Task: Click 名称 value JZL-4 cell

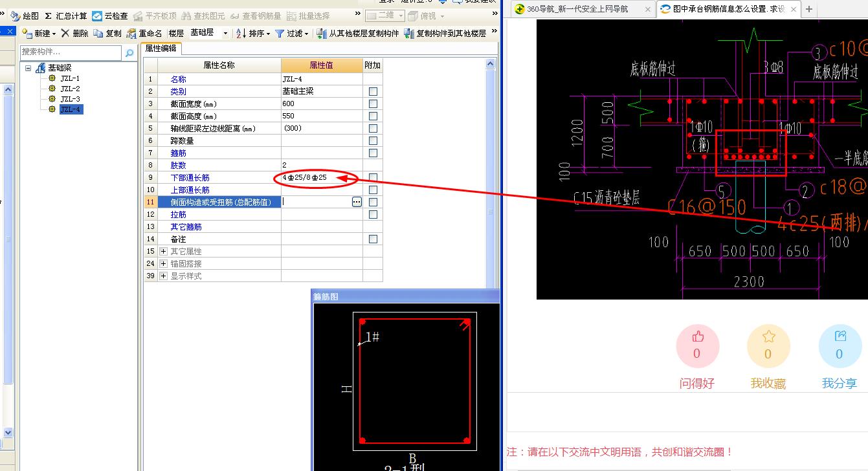Action: coord(322,79)
